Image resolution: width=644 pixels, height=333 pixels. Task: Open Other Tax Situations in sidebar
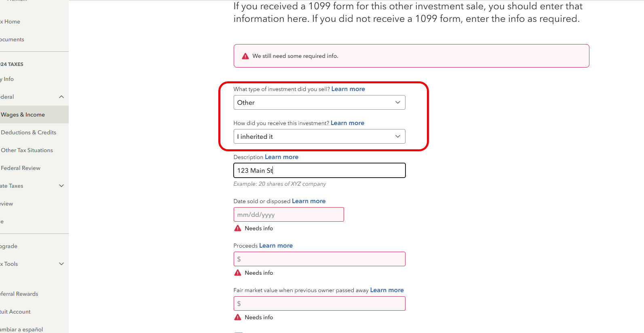[27, 150]
